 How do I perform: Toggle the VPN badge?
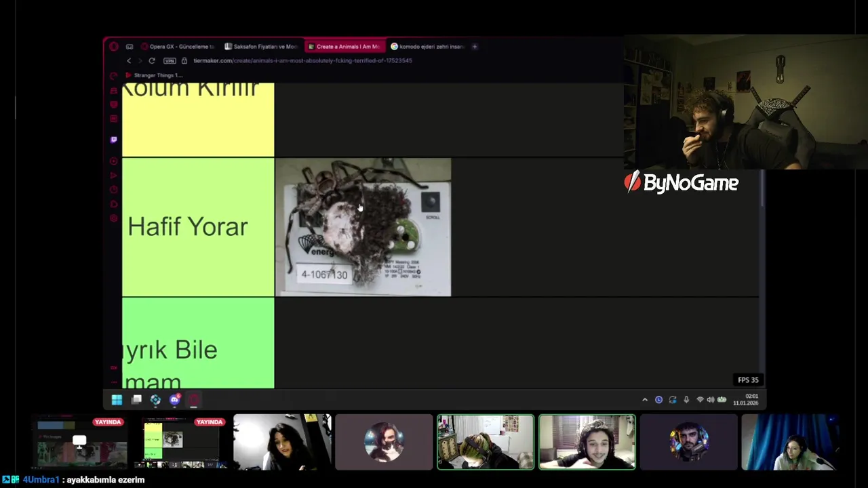(x=170, y=61)
